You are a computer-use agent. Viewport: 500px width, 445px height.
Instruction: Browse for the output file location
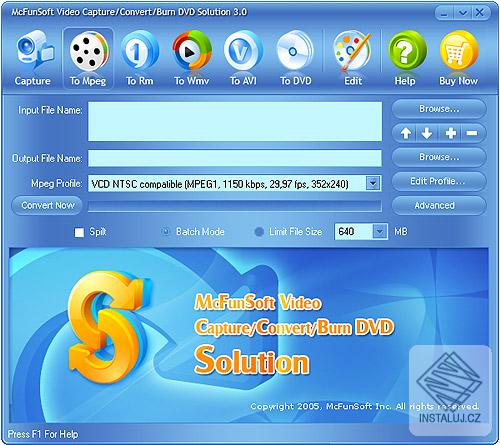[439, 157]
